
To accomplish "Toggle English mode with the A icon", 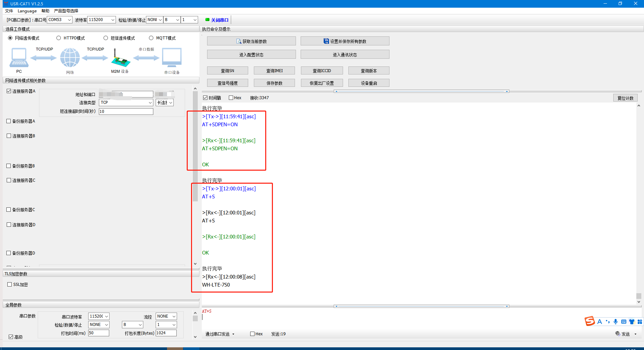I will (x=600, y=322).
